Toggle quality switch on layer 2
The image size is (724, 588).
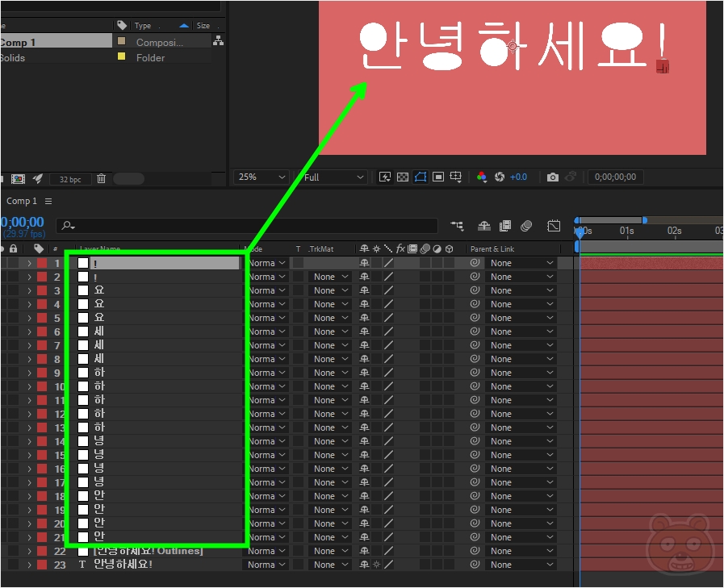coord(388,277)
